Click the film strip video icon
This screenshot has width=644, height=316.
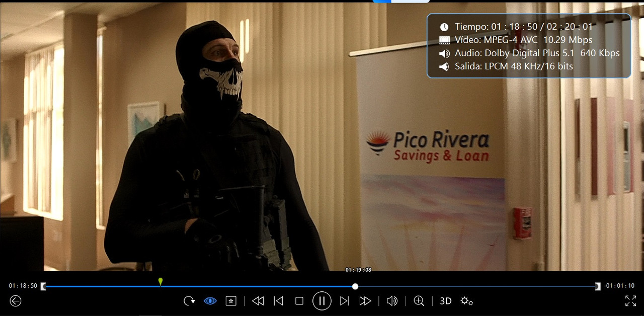(444, 40)
